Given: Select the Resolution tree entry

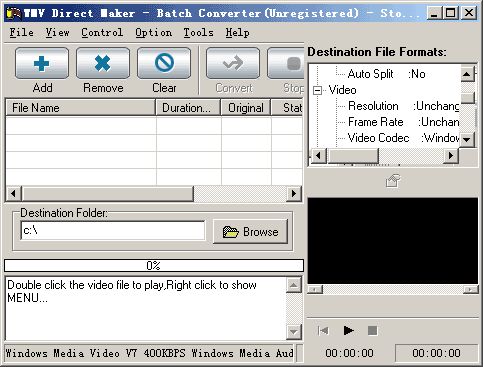Looking at the screenshot, I should [373, 106].
